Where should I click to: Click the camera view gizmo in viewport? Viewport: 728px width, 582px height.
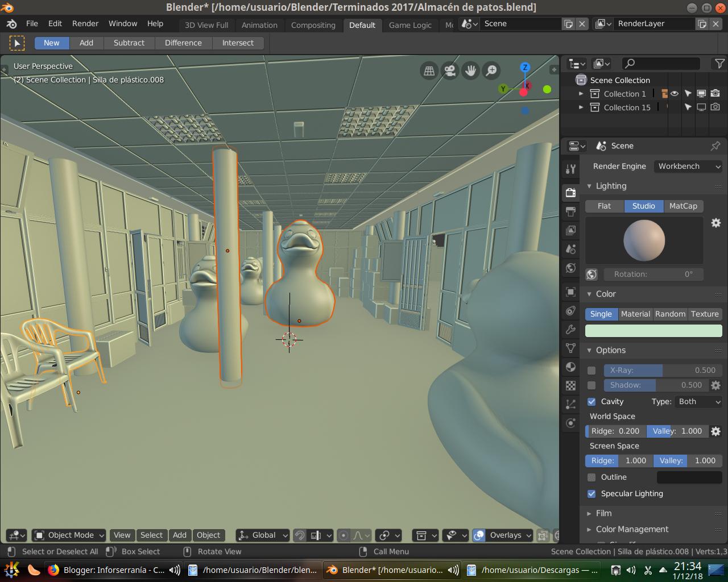point(449,70)
